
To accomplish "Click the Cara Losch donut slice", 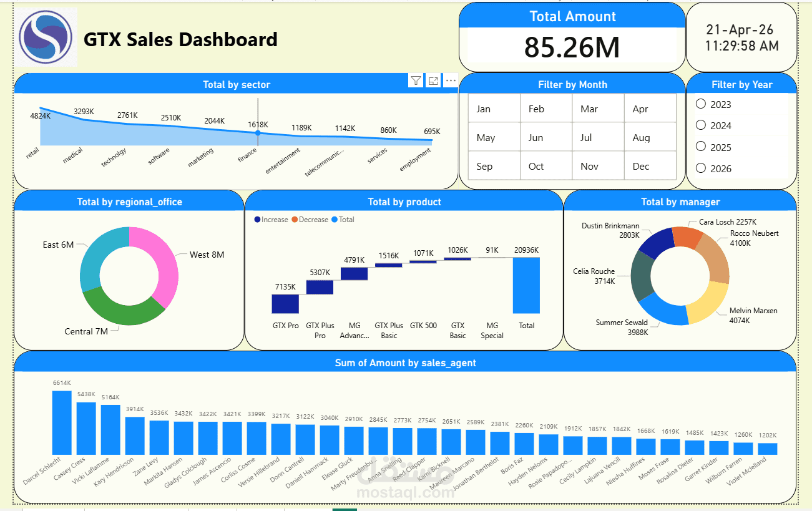I will (x=688, y=237).
